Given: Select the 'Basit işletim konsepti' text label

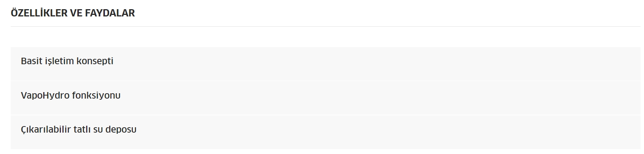Looking at the screenshot, I should [x=67, y=61].
